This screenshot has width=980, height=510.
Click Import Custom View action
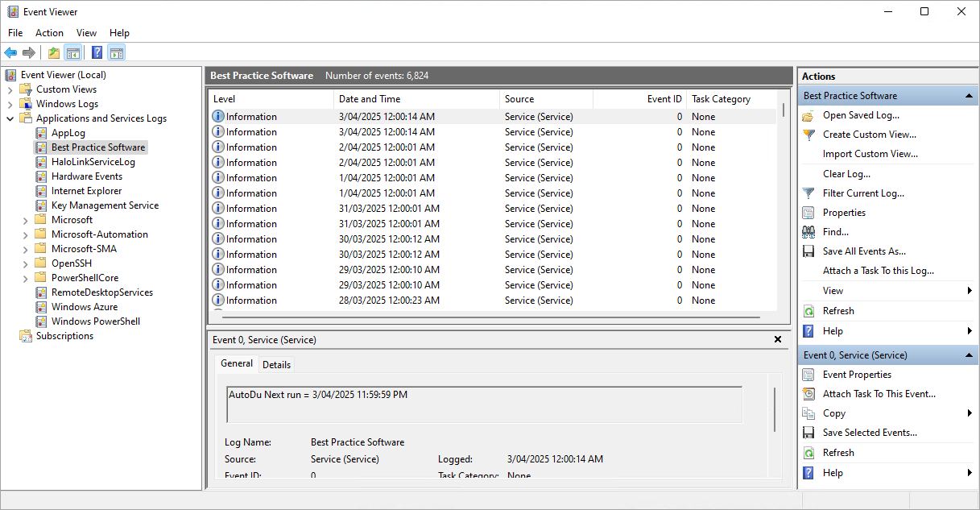pyautogui.click(x=870, y=154)
